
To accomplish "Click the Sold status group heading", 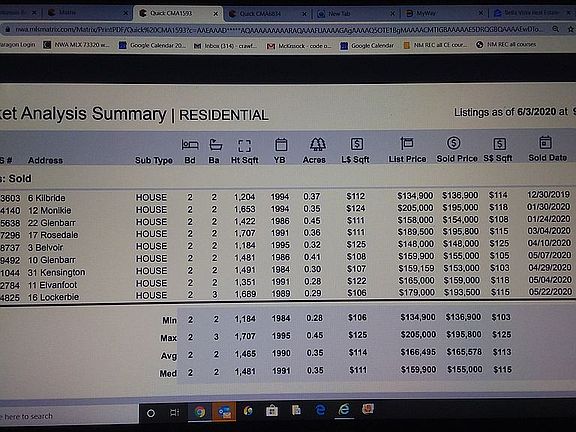I will tap(16, 179).
